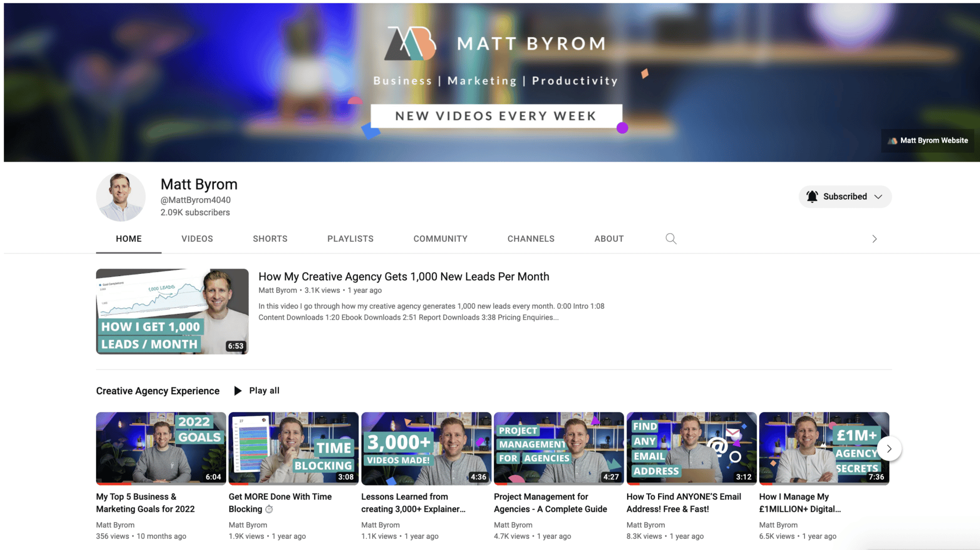Open title 'How I Manage My £1MILLION+ Digital'
Image resolution: width=980 pixels, height=550 pixels.
(x=799, y=503)
